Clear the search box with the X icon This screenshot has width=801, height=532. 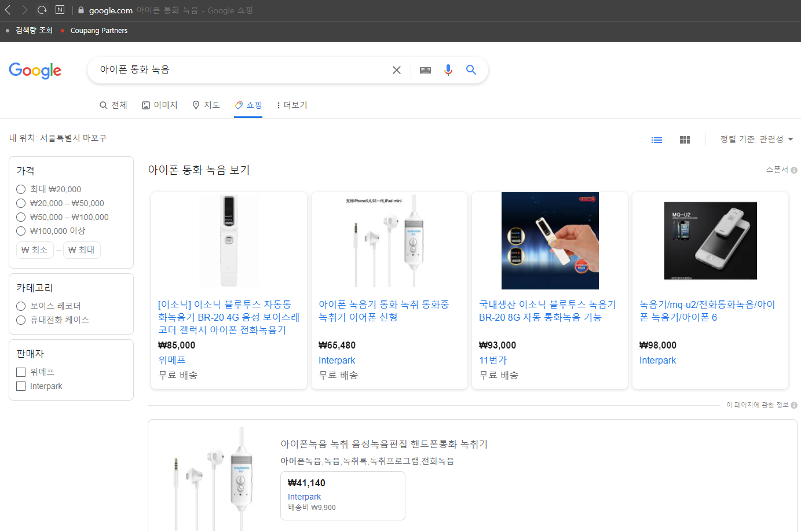(397, 70)
